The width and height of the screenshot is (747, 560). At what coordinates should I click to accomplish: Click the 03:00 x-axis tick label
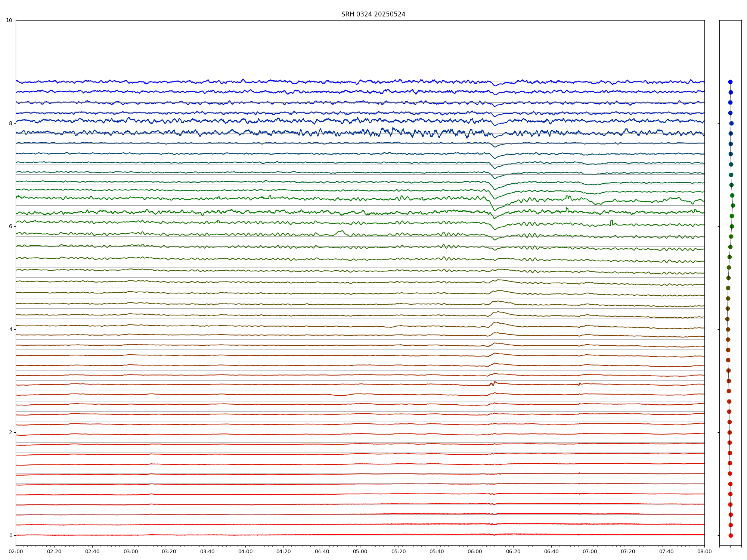[x=131, y=551]
